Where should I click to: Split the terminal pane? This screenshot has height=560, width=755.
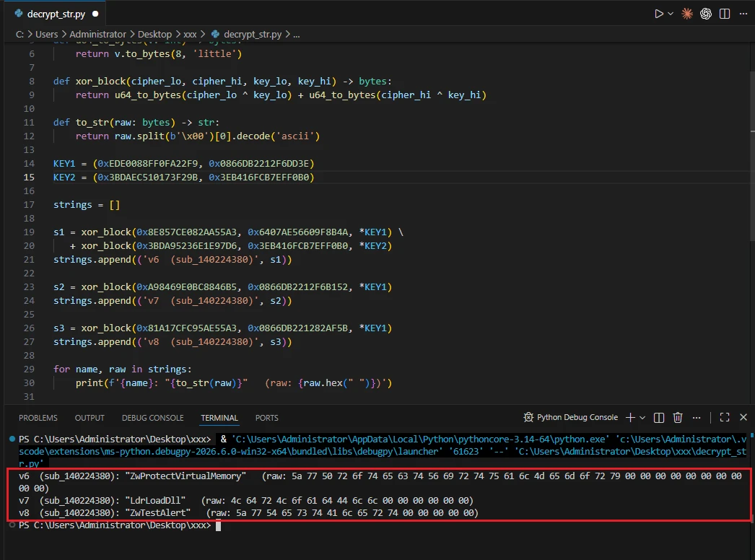tap(659, 417)
